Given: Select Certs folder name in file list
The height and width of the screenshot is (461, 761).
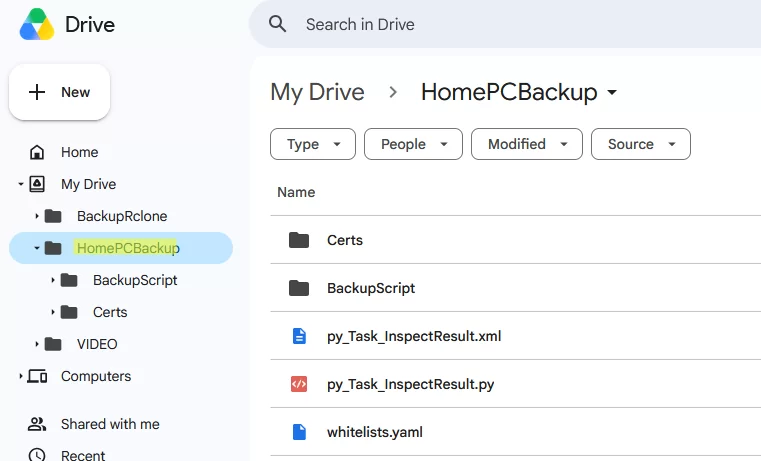Looking at the screenshot, I should coord(345,240).
